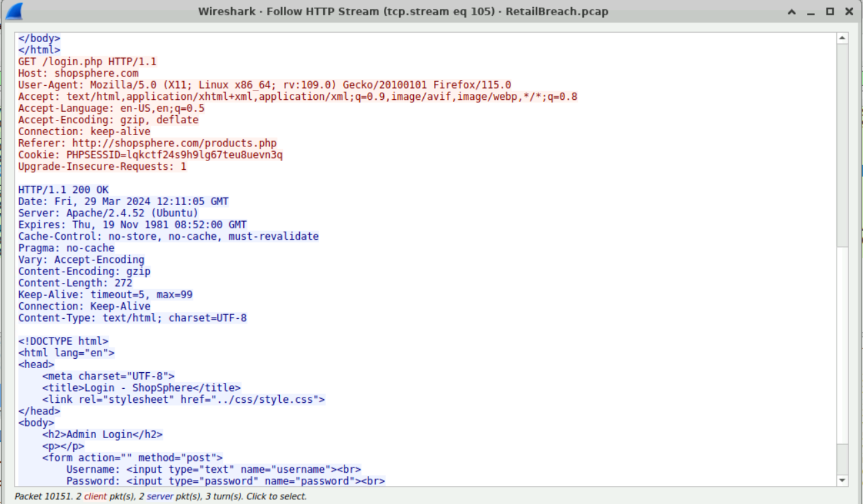
Task: Maximize the Follow HTTP Stream window
Action: [830, 12]
